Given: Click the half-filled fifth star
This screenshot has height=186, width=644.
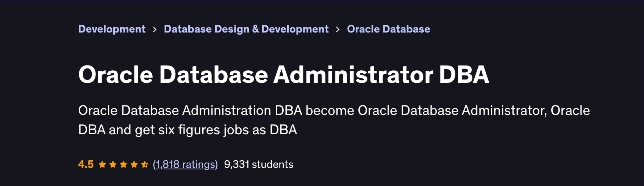Looking at the screenshot, I should (x=145, y=164).
